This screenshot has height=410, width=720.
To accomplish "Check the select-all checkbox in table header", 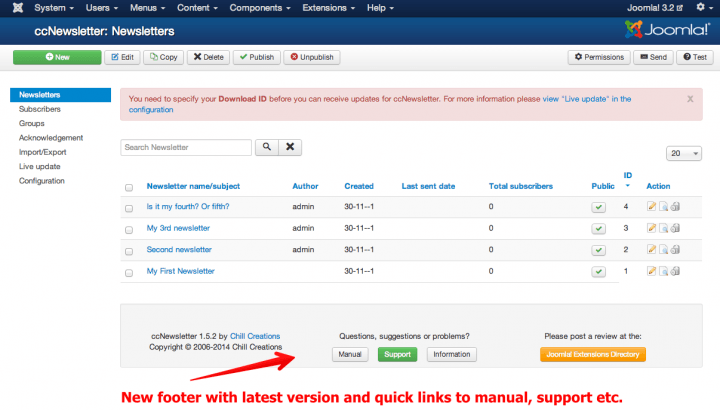I will click(x=129, y=187).
